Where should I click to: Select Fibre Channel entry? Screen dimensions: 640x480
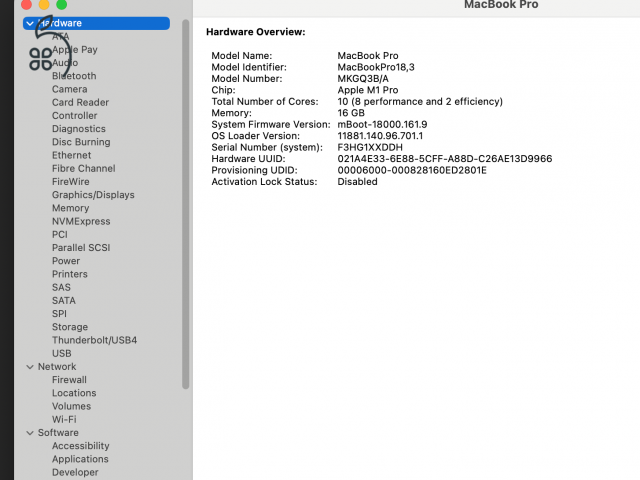pos(84,168)
